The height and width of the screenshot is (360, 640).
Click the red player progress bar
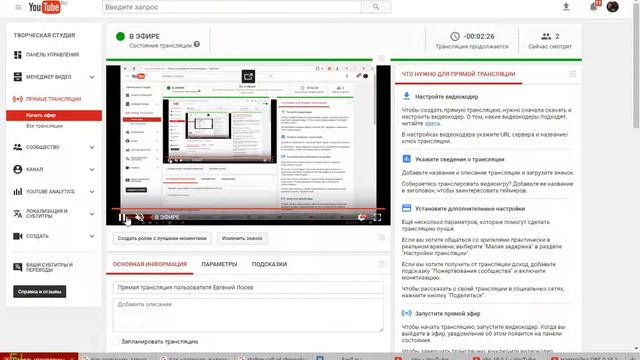pyautogui.click(x=248, y=209)
